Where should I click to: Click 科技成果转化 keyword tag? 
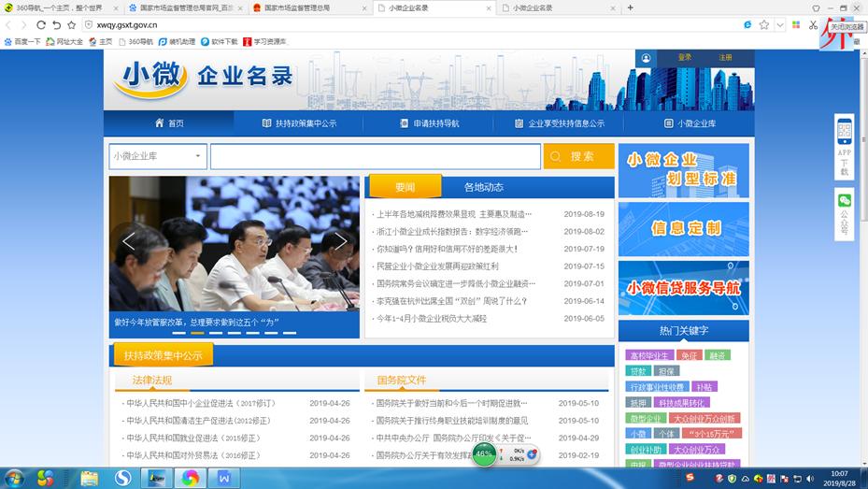(681, 403)
